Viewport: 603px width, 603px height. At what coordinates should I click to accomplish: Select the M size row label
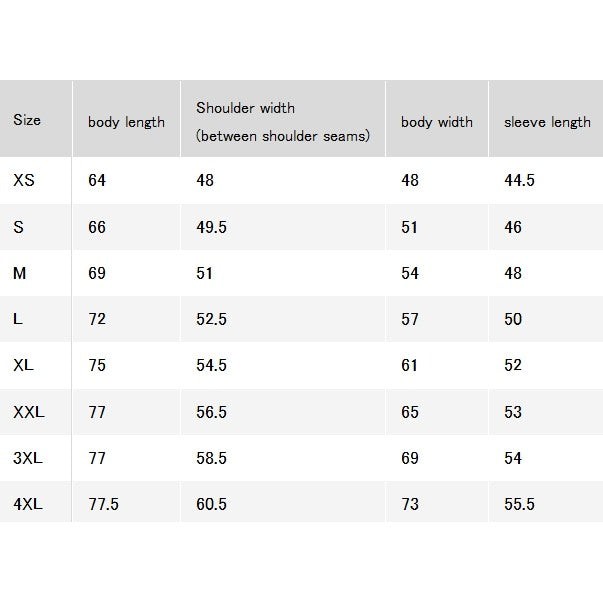tap(20, 273)
